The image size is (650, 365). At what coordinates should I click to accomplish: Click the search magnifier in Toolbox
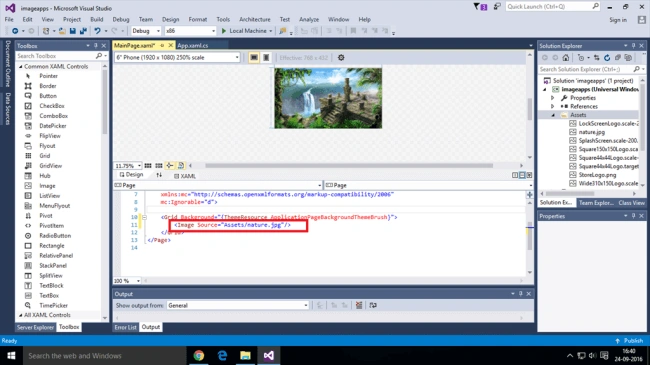pos(99,56)
